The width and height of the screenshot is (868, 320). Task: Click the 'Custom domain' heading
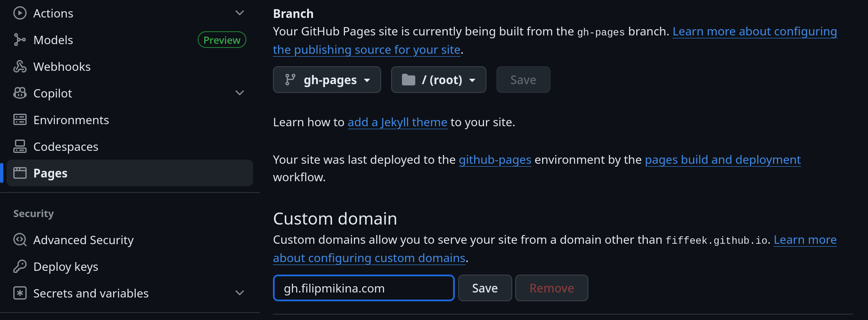[335, 219]
